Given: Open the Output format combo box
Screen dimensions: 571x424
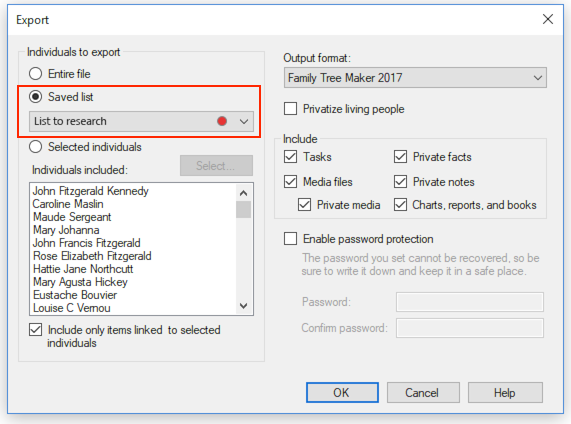Looking at the screenshot, I should pos(415,78).
